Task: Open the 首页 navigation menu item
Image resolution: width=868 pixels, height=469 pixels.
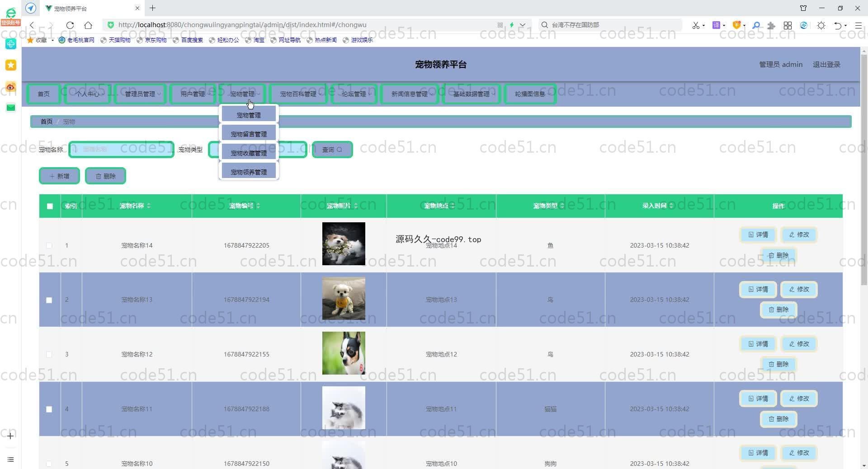Action: pyautogui.click(x=43, y=94)
